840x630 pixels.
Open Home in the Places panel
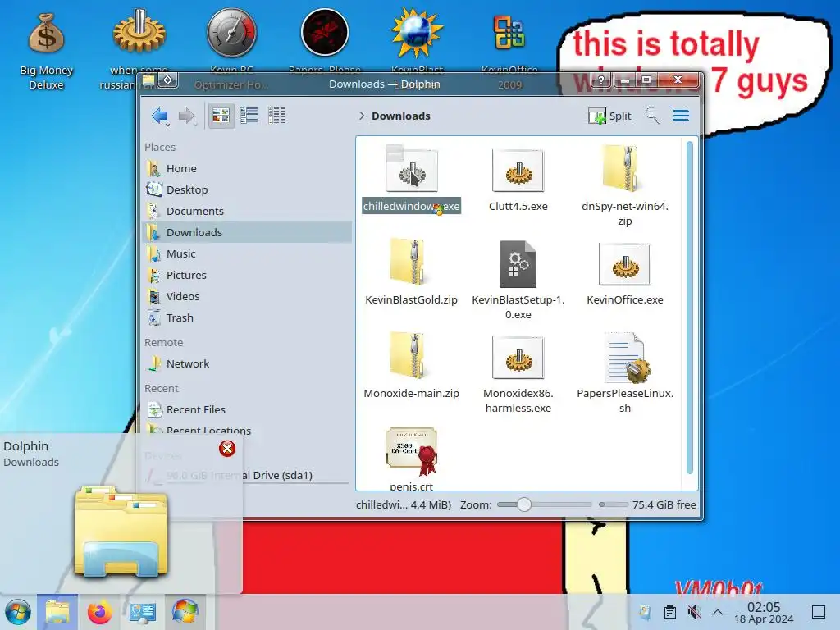tap(248, 168)
